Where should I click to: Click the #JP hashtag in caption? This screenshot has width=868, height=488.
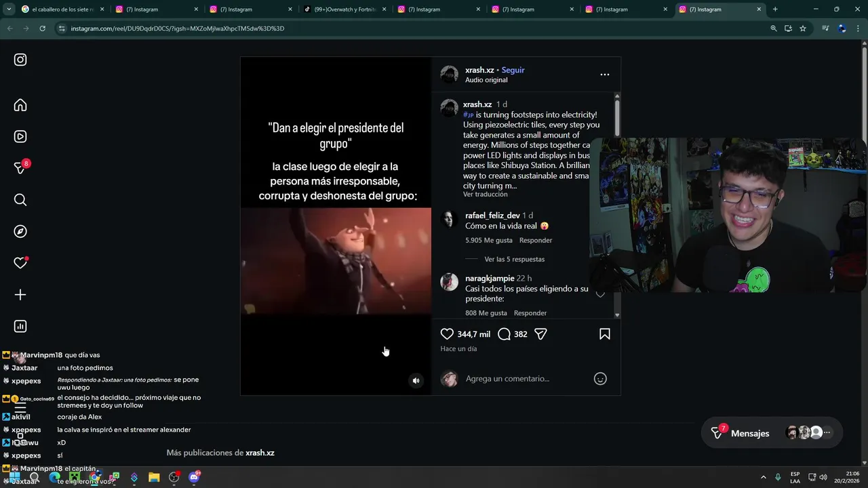click(468, 115)
